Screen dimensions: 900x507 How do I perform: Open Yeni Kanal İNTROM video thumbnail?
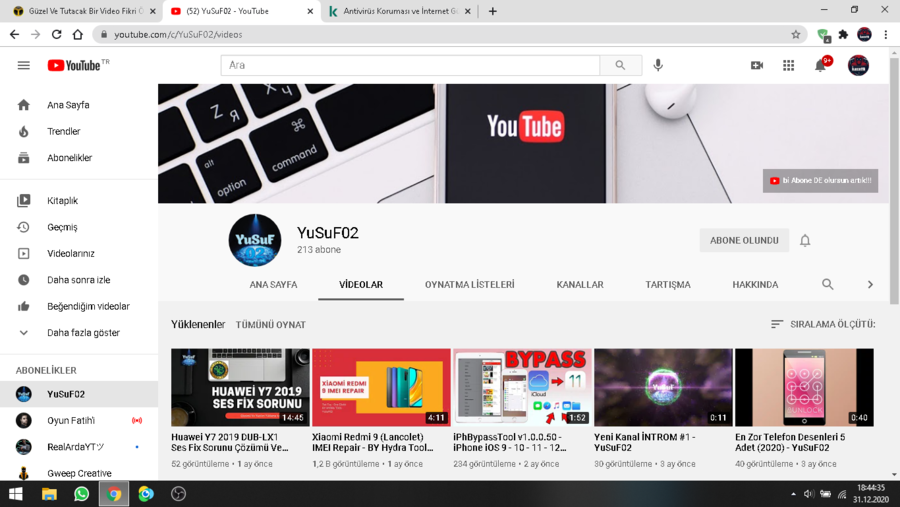coord(664,388)
